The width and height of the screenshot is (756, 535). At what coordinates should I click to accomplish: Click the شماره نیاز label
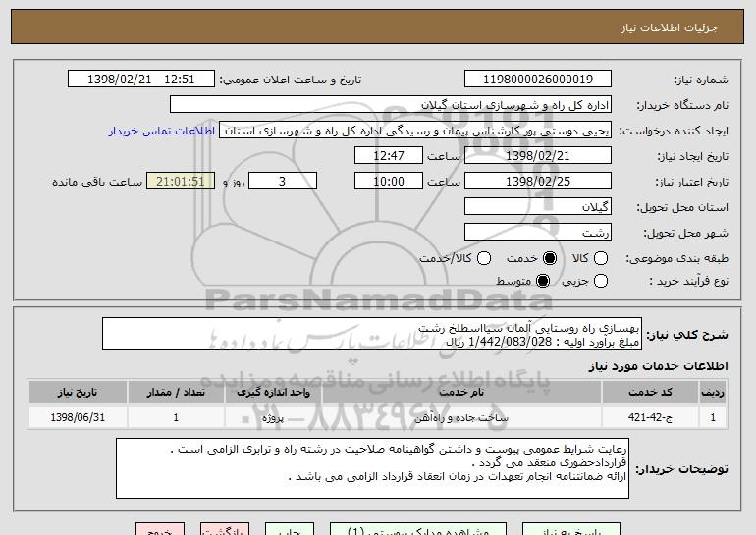pos(701,80)
